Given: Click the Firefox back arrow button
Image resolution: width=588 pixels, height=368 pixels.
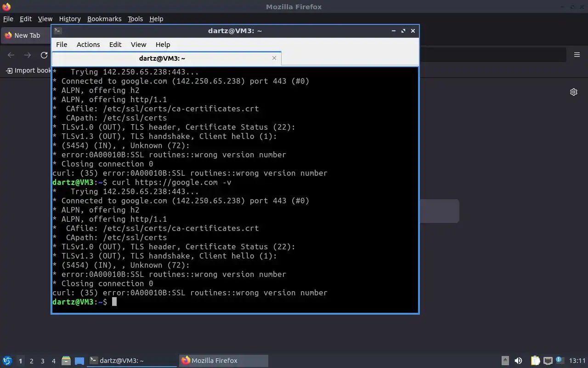Looking at the screenshot, I should coord(11,55).
